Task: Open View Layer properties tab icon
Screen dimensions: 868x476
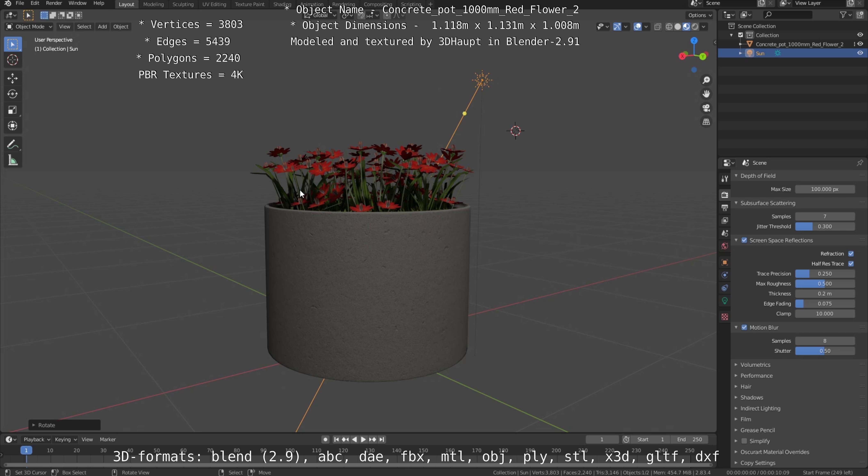Action: coord(724,220)
